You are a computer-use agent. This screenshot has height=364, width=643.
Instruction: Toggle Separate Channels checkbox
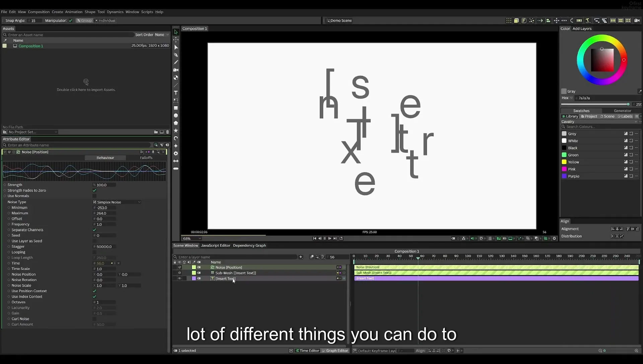coord(94,230)
